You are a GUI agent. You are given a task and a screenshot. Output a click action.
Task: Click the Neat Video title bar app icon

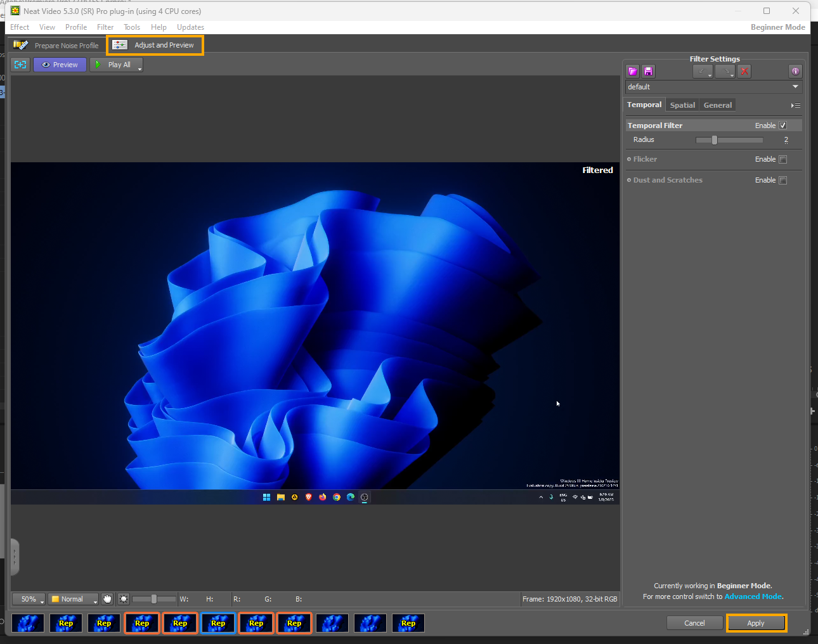point(15,11)
